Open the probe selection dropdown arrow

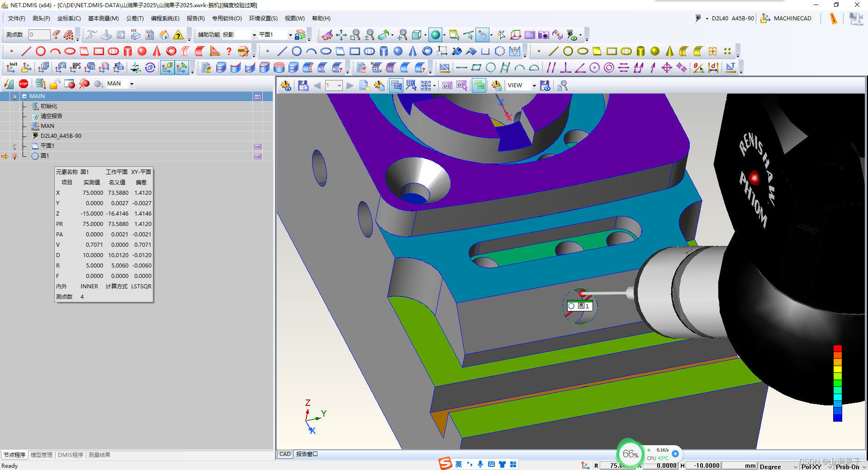click(x=707, y=19)
